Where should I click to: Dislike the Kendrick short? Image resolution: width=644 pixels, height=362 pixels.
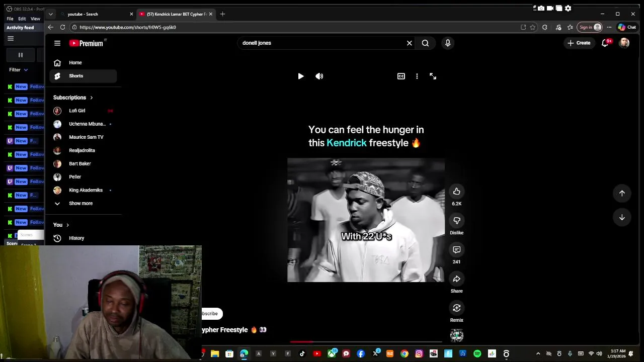(x=456, y=221)
